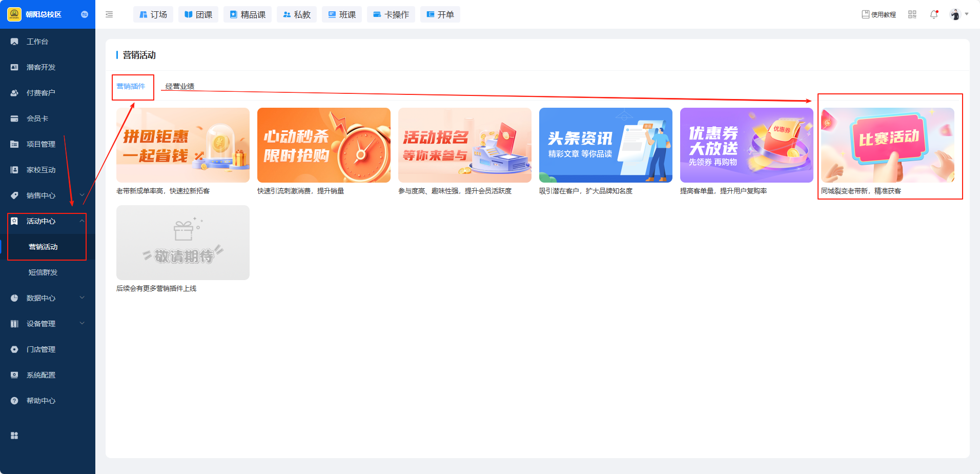Select the 营销插件 tab
Screen dimensions: 980x474
tap(131, 86)
